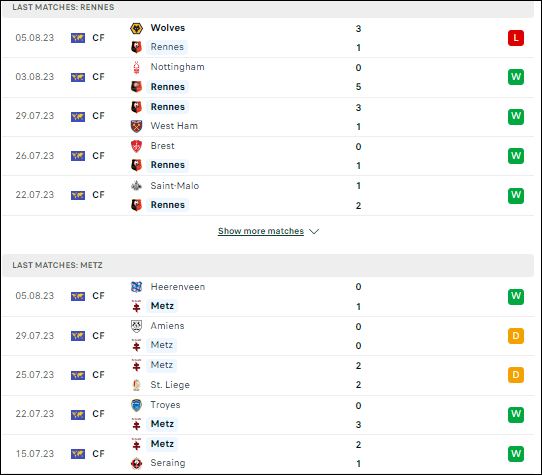
Task: Click the Last Matches: Metz header
Action: (268, 265)
